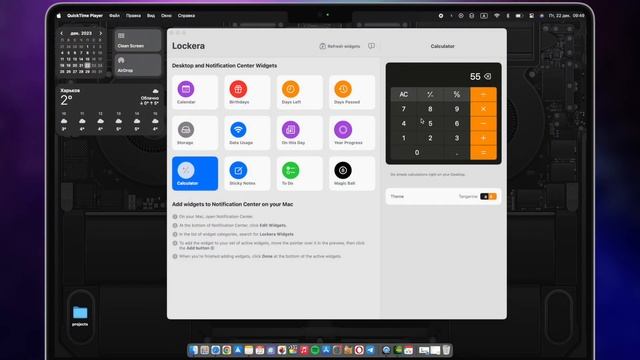Click calculator digit 8

coord(430,109)
